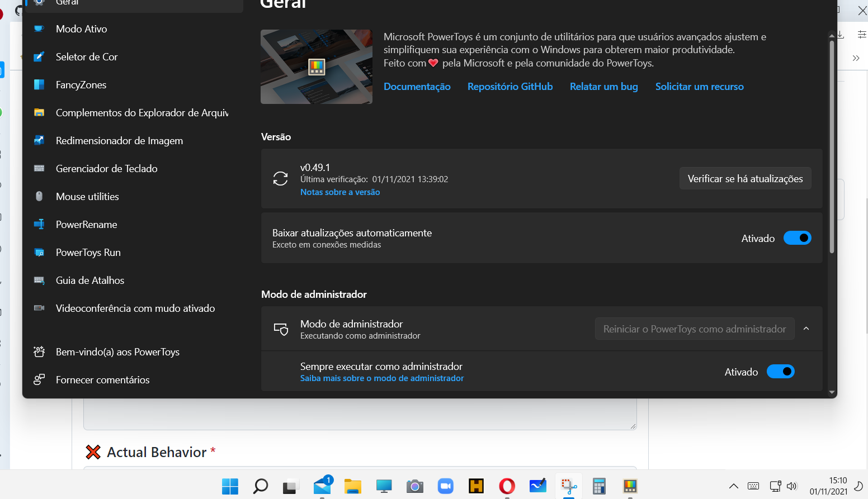Viewport: 868px width, 499px height.
Task: Toggle Baixar atualizações automaticamente switch
Action: point(798,238)
